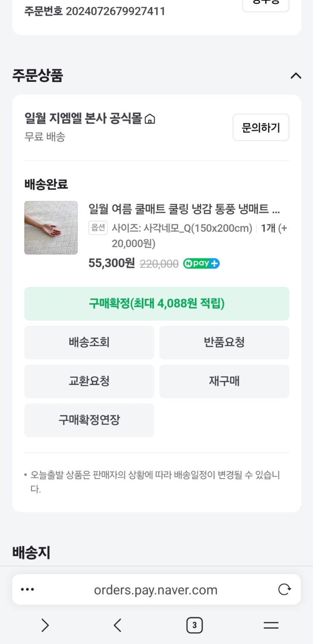Select 배송조회 to track delivery
The width and height of the screenshot is (313, 644).
coord(89,342)
